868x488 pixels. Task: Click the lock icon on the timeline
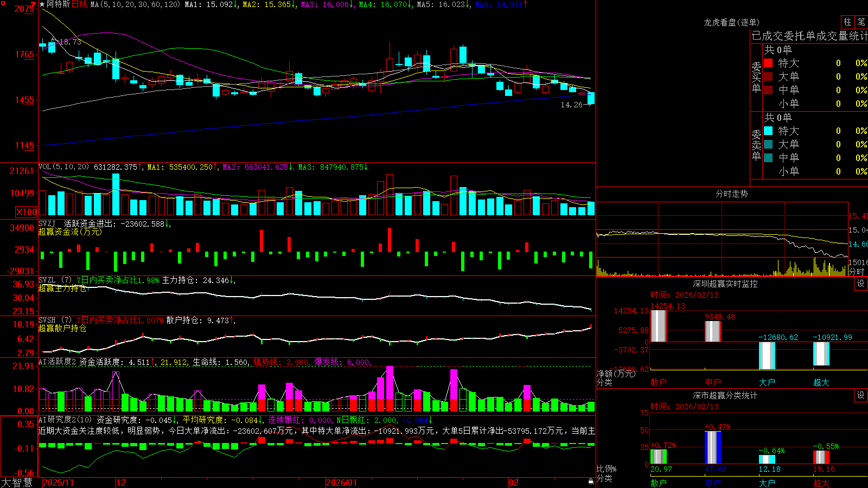pos(591,481)
